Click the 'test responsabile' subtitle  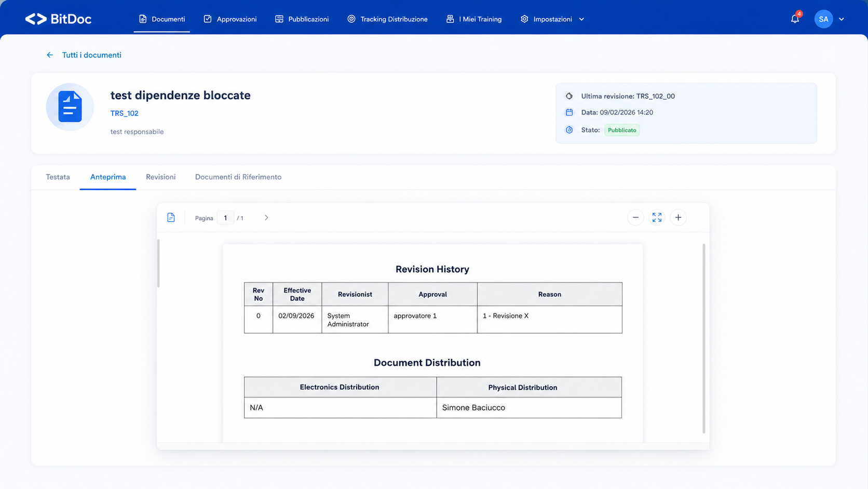pyautogui.click(x=137, y=132)
